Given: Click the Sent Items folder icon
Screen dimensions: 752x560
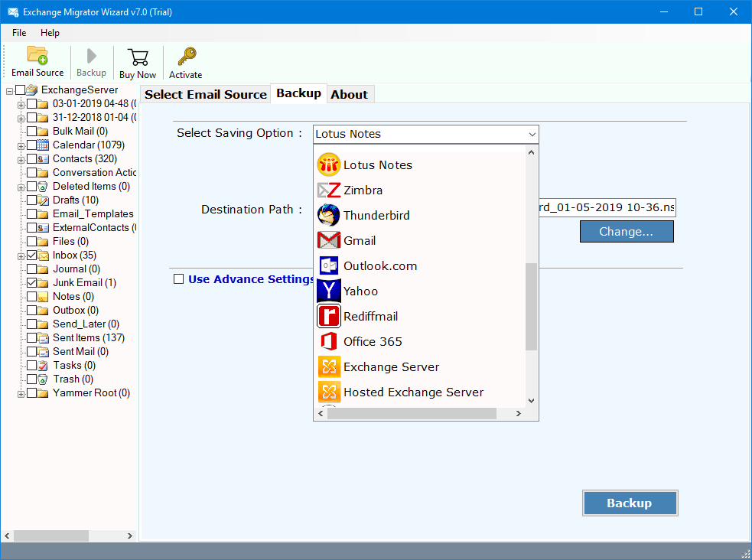Looking at the screenshot, I should pos(43,338).
